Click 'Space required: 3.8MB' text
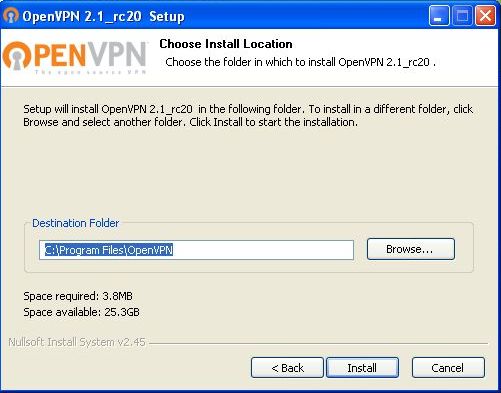This screenshot has height=393, width=501. point(78,296)
